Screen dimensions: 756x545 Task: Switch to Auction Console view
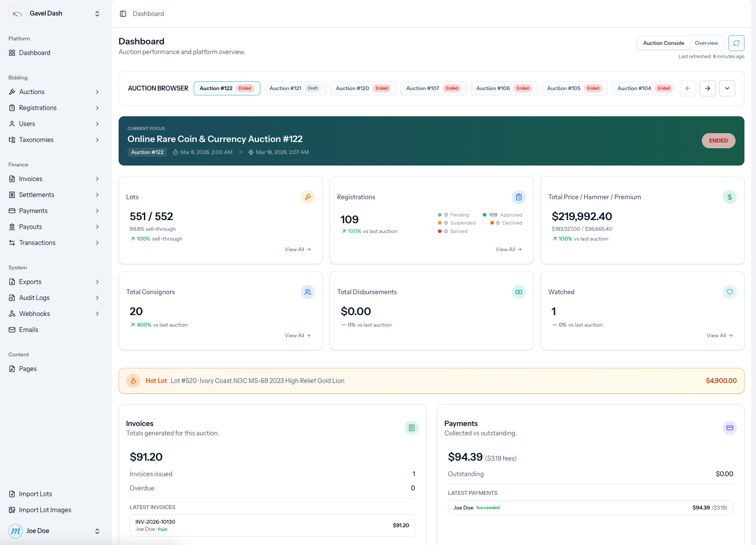pyautogui.click(x=663, y=43)
